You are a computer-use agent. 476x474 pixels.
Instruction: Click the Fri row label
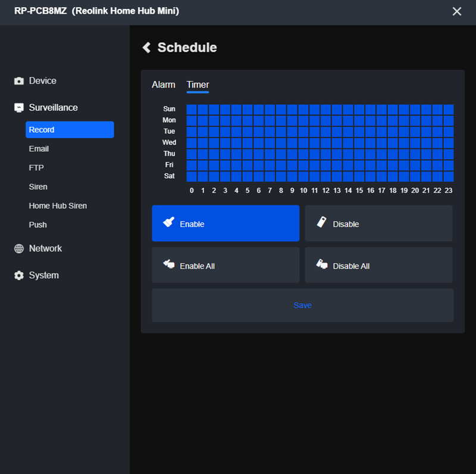(169, 165)
